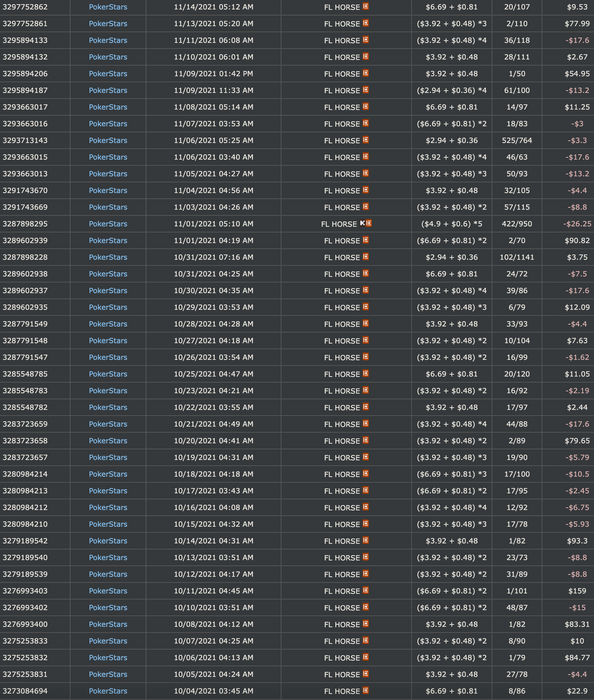This screenshot has width=594, height=700.
Task: Click the orange icon in row 3285548782
Action: (366, 407)
